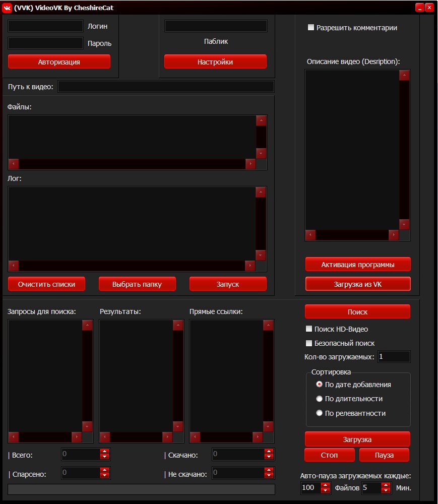The width and height of the screenshot is (438, 504).
Task: Click the red Загрузка button
Action: pos(357,439)
